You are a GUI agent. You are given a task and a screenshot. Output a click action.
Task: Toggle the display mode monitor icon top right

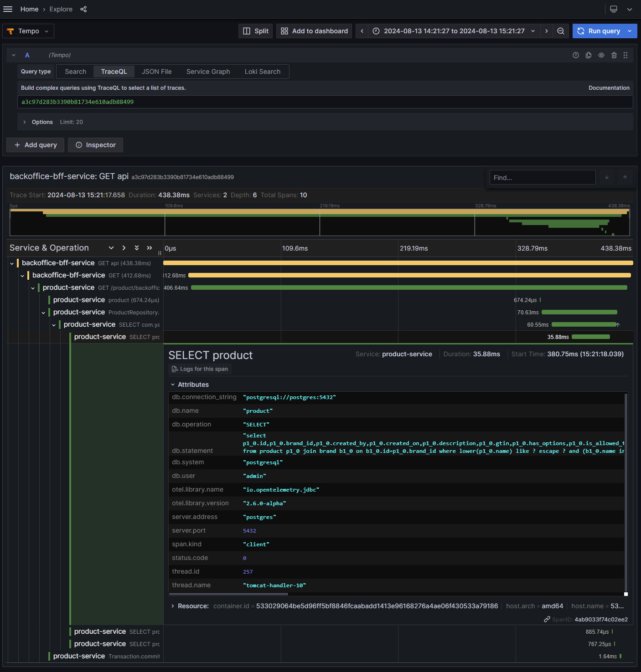(613, 9)
